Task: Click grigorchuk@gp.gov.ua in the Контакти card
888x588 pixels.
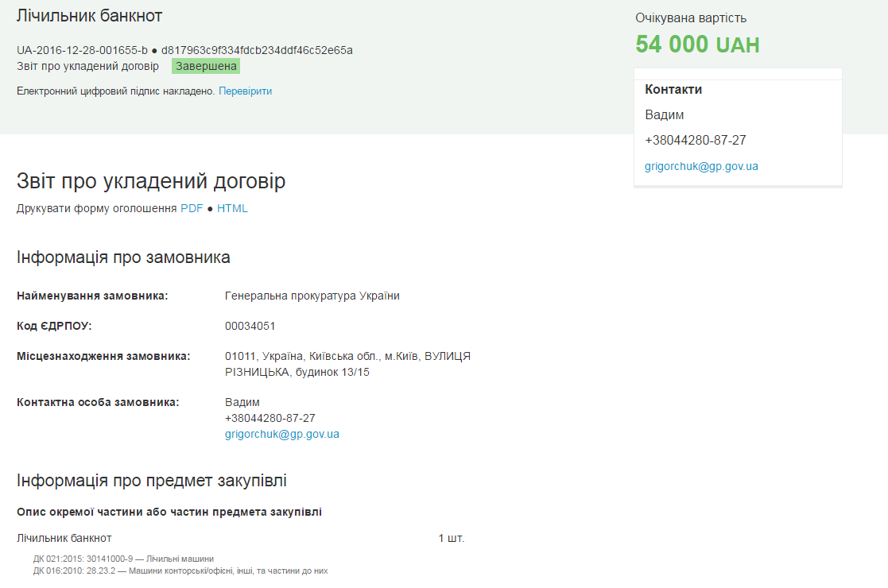Action: [x=701, y=166]
